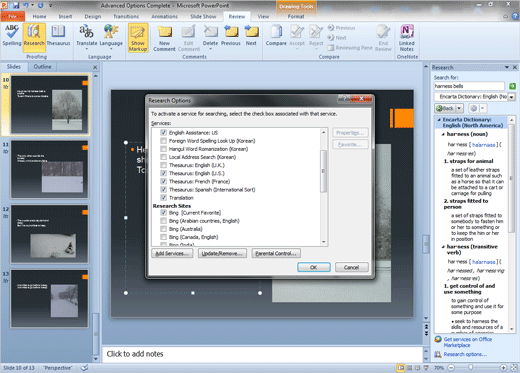The image size is (520, 373).
Task: Switch to the Slide Show tab
Action: click(203, 16)
